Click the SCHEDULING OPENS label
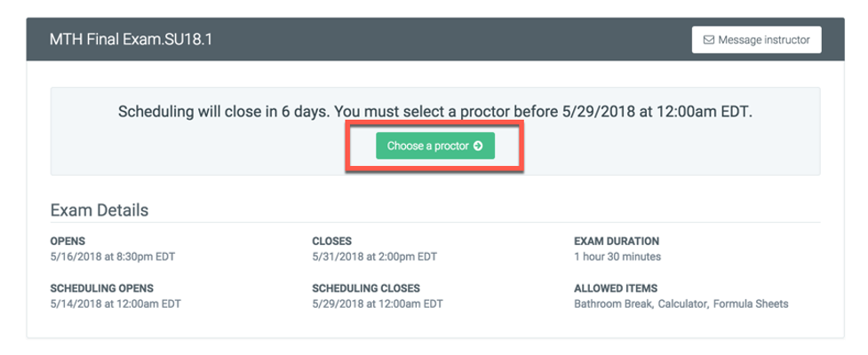This screenshot has width=868, height=355. pyautogui.click(x=102, y=288)
